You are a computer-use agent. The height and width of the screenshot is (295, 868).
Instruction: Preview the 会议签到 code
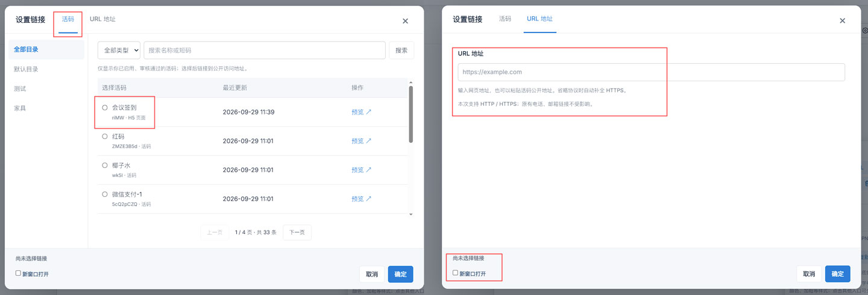362,112
